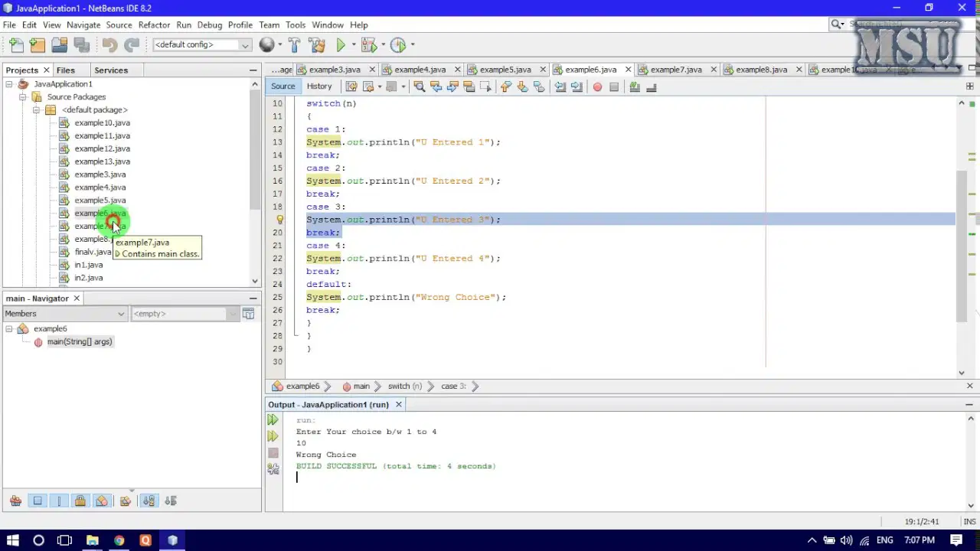
Task: Open the Members dropdown in Navigator
Action: [64, 314]
